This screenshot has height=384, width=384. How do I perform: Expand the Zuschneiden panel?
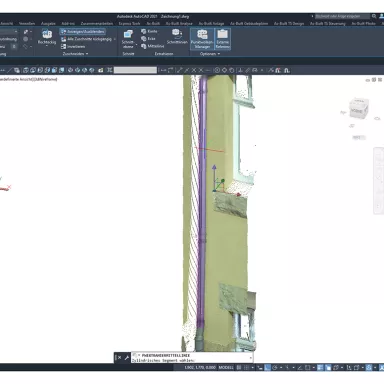(76, 54)
